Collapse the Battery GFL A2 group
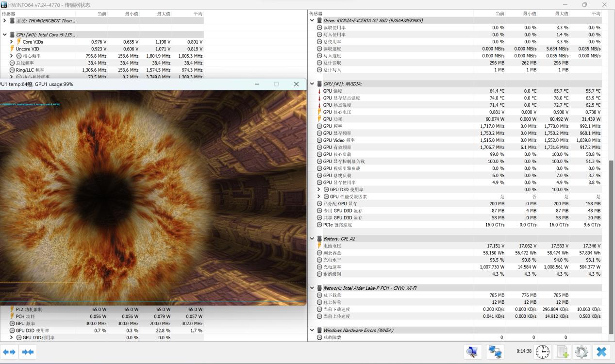Screen dimensions: 615x364 coord(312,239)
